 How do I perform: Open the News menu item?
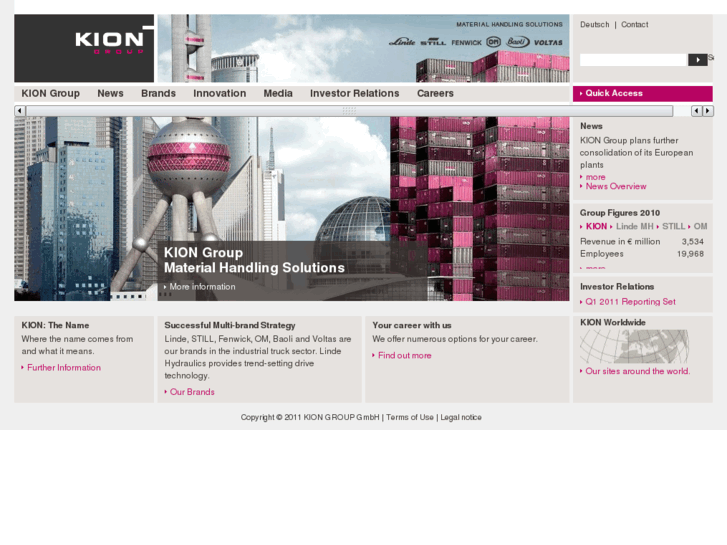tap(110, 93)
